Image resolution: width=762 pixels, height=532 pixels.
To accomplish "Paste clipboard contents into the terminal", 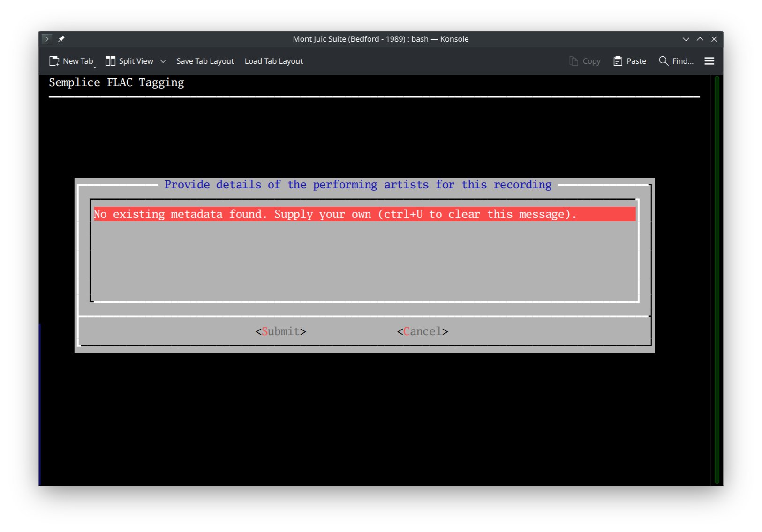I will pos(630,60).
